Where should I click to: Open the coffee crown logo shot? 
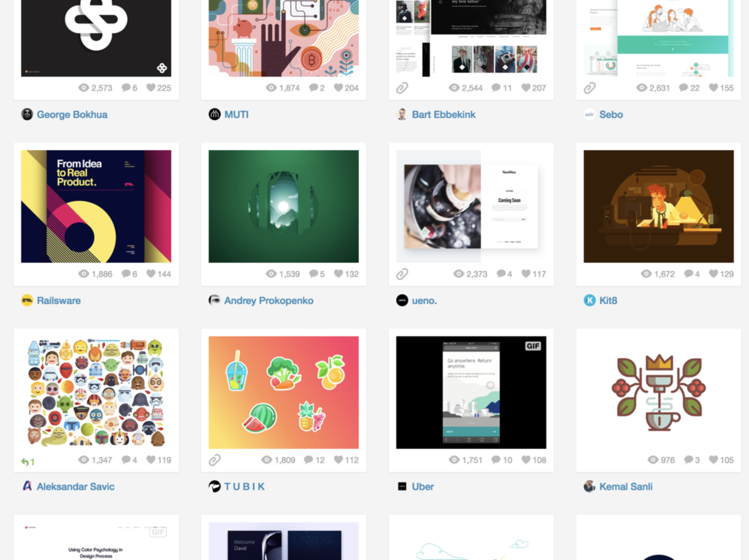click(x=659, y=392)
